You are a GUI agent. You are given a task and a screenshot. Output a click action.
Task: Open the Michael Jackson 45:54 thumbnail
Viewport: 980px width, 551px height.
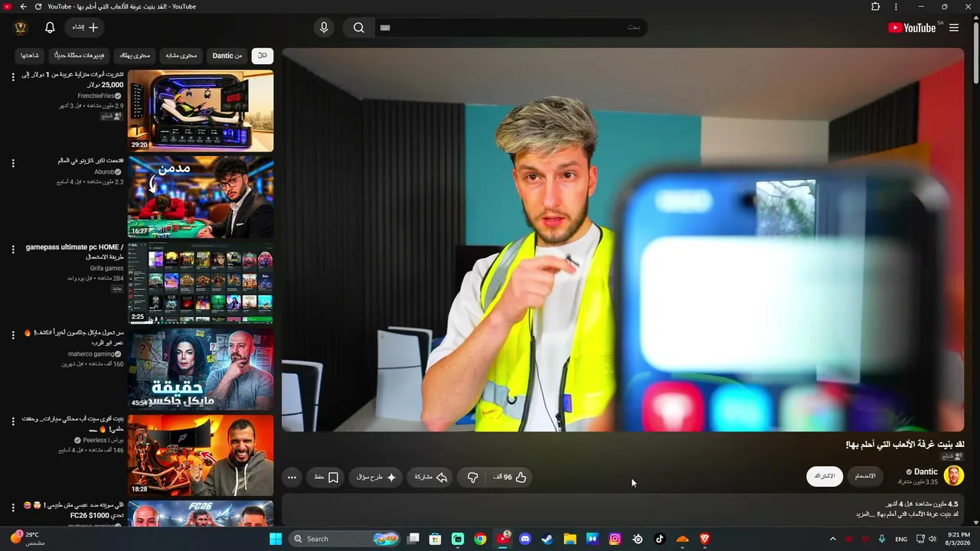(201, 370)
